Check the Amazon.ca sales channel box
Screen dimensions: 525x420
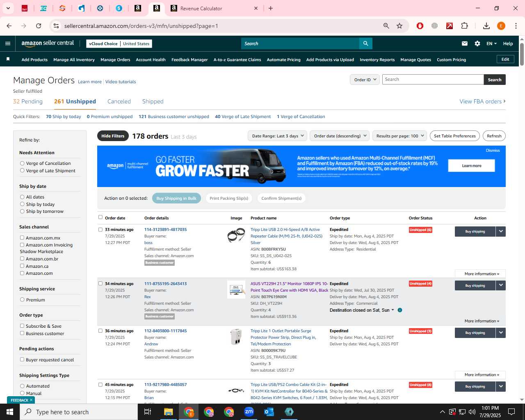pyautogui.click(x=22, y=266)
